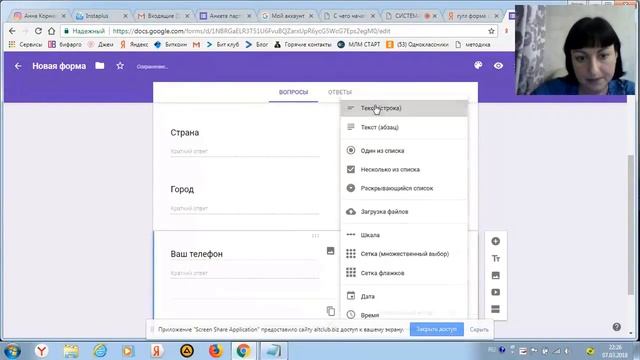The height and width of the screenshot is (360, 640).
Task: Click the Ваш телефон question title
Action: click(197, 254)
